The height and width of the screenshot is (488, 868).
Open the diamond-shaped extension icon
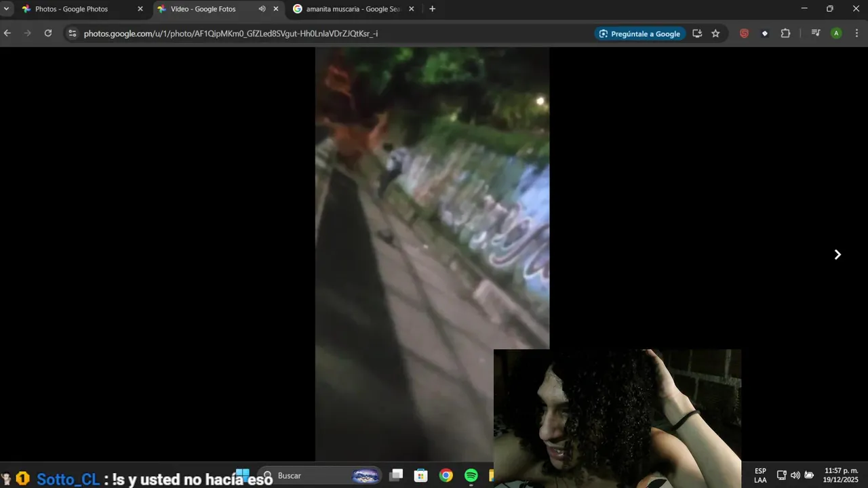point(765,33)
